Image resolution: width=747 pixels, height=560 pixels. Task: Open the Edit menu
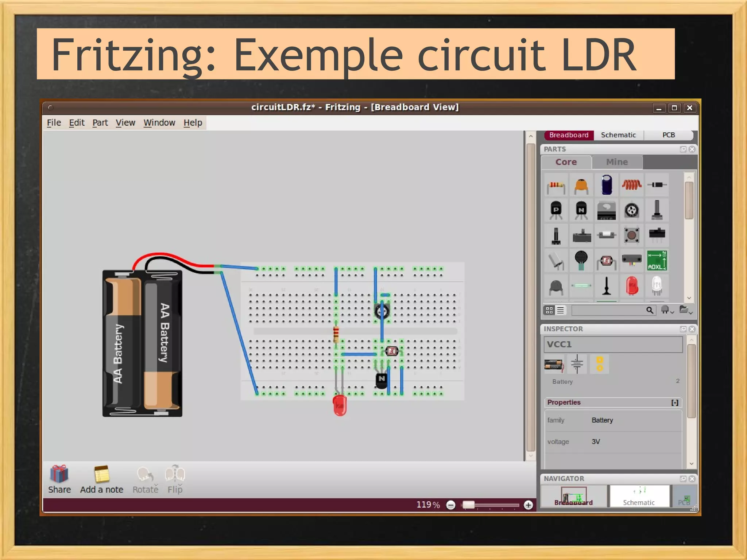click(77, 123)
